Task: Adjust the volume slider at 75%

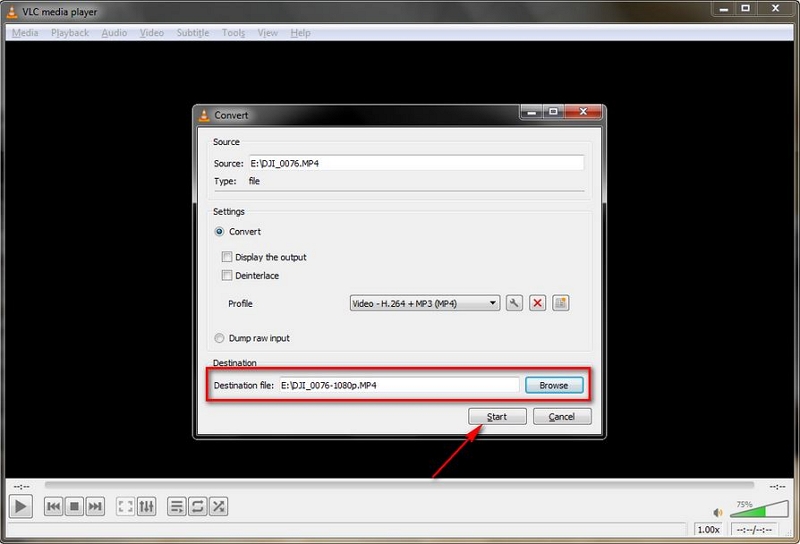Action: 760,509
